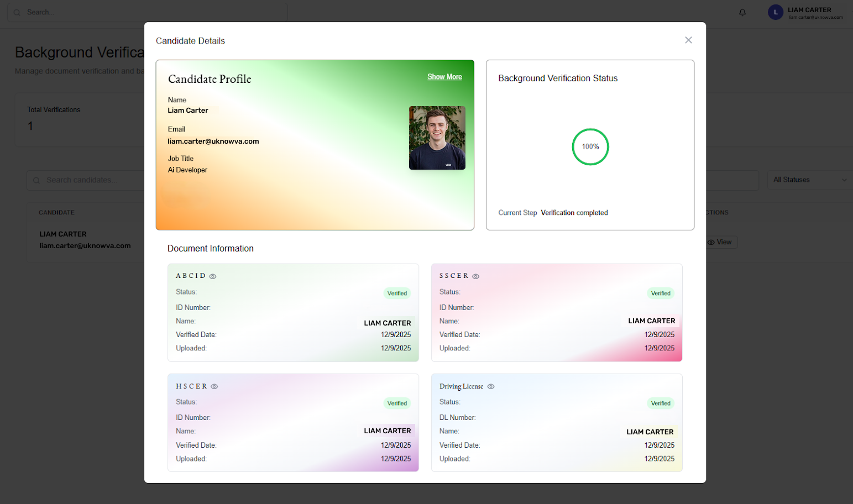Viewport: 853px width, 504px height.
Task: Open the notifications bell
Action: pos(742,12)
